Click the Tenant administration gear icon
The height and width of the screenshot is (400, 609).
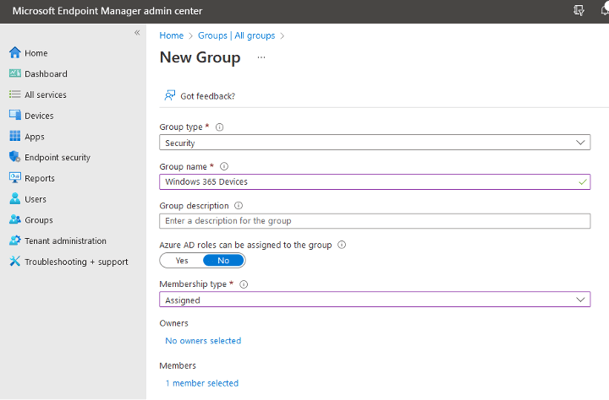click(15, 240)
